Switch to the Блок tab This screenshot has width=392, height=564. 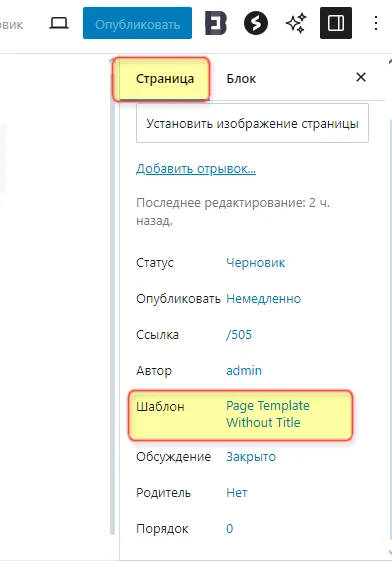241,79
